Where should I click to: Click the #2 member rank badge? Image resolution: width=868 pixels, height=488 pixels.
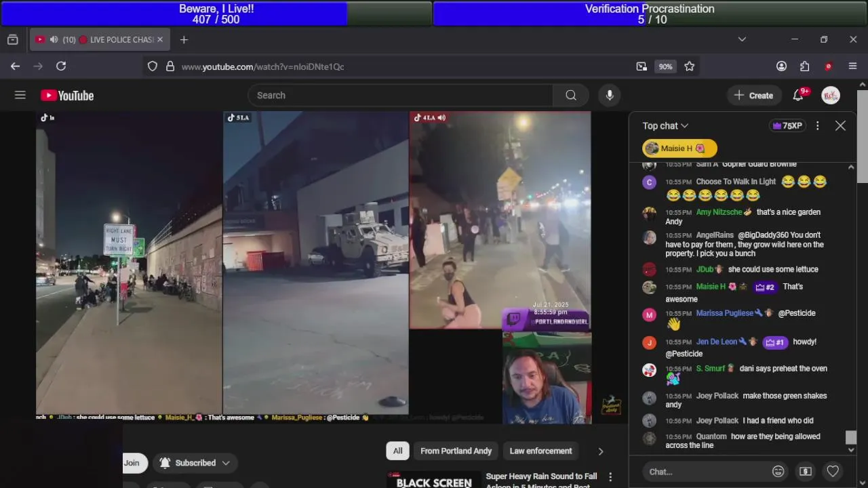click(x=765, y=287)
